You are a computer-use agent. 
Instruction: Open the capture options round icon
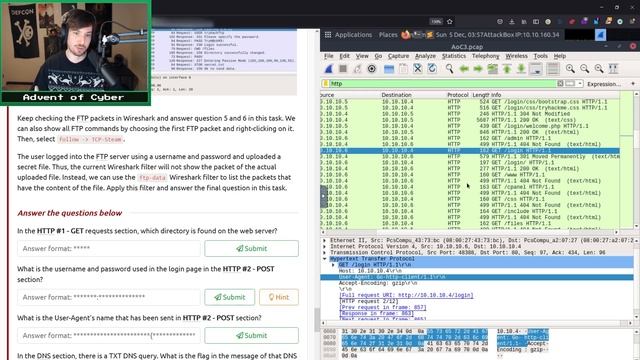pyautogui.click(x=371, y=69)
